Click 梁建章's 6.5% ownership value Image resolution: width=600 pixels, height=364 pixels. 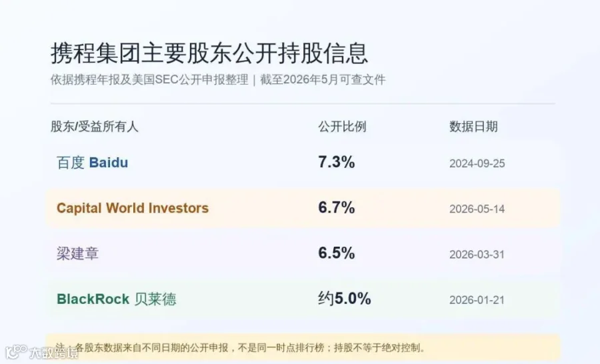(x=337, y=253)
